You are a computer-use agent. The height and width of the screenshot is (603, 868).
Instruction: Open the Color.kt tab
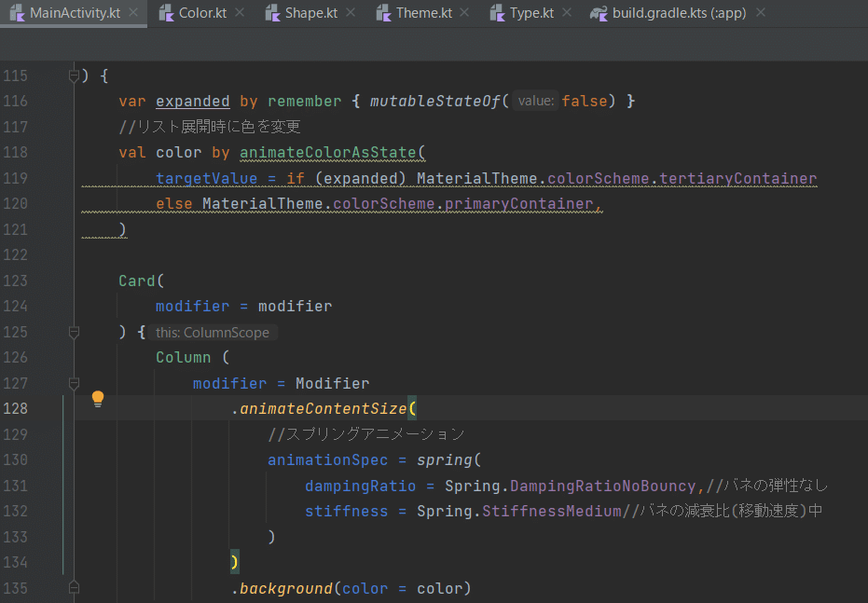[x=202, y=13]
